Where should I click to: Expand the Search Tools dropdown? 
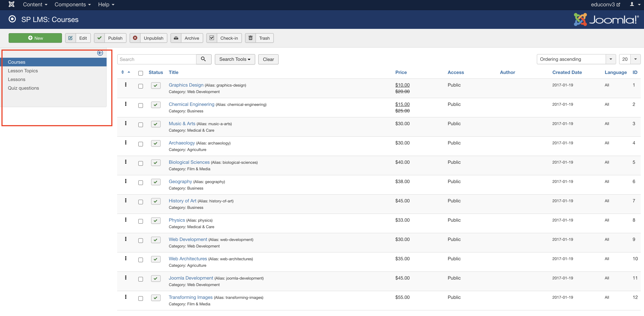click(234, 59)
